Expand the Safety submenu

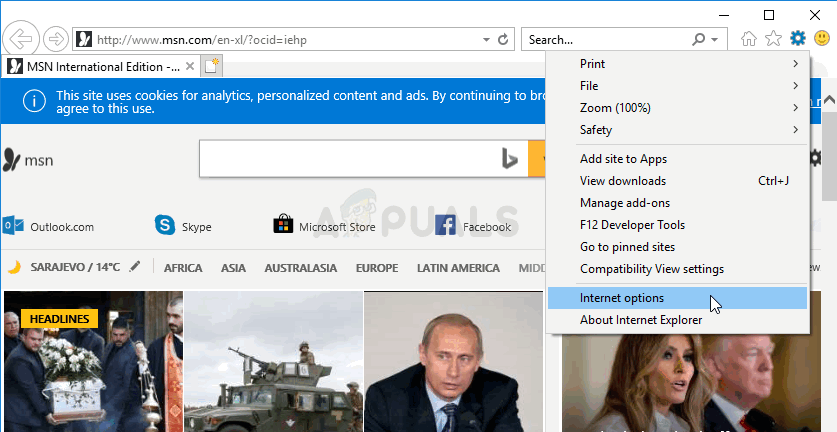click(677, 129)
